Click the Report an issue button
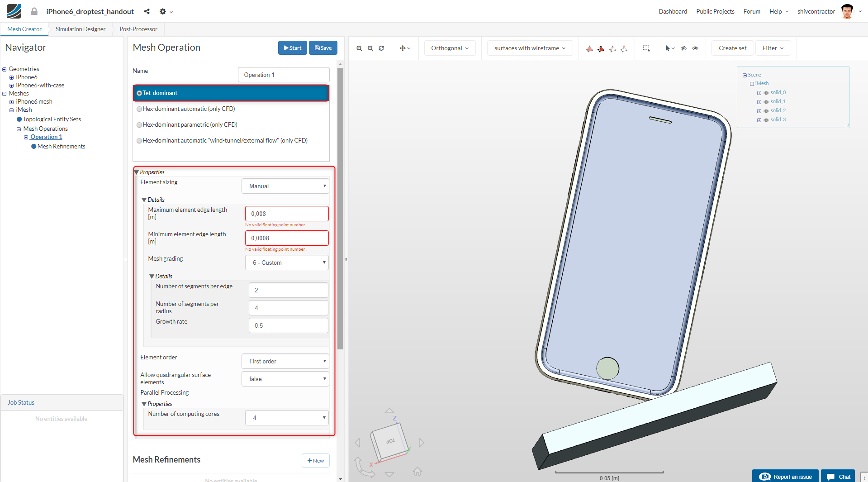This screenshot has height=482, width=868. 785,477
